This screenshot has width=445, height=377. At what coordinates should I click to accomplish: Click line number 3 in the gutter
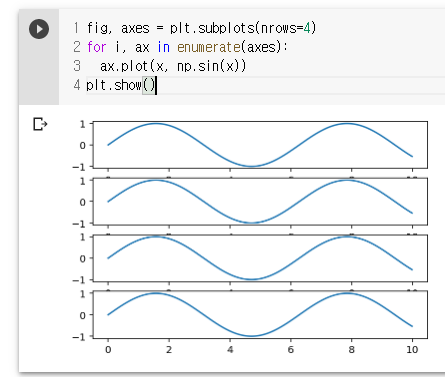(x=77, y=66)
